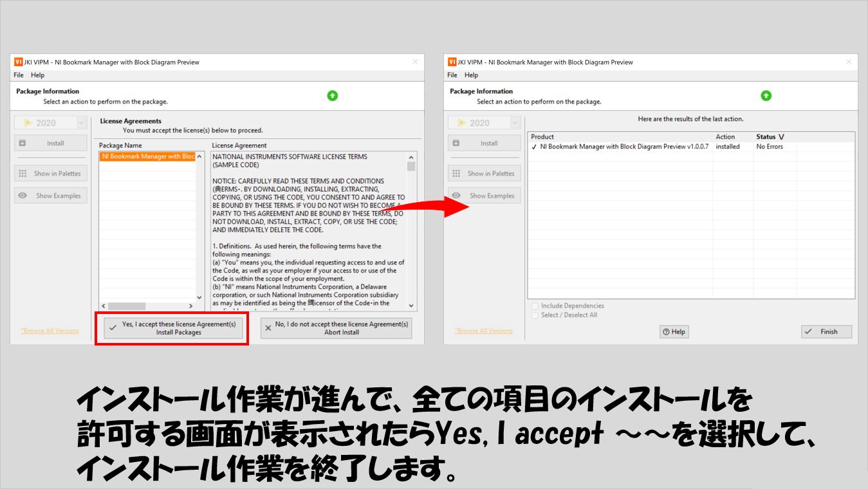This screenshot has width=868, height=489.
Task: Open Help menu in left VIPM window
Action: pos(38,75)
